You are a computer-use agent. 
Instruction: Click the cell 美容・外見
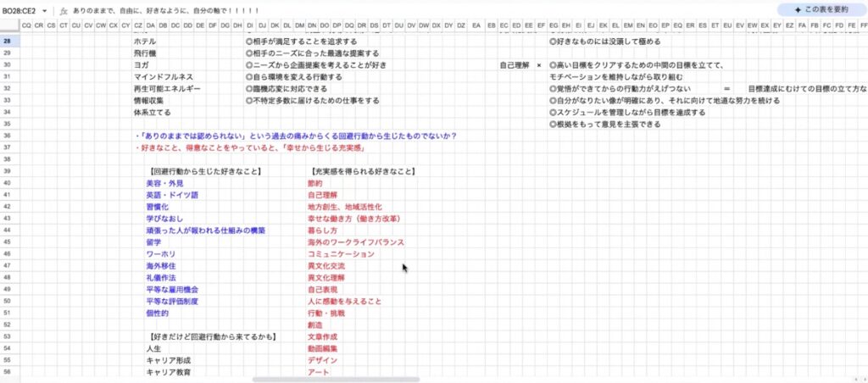coord(165,183)
